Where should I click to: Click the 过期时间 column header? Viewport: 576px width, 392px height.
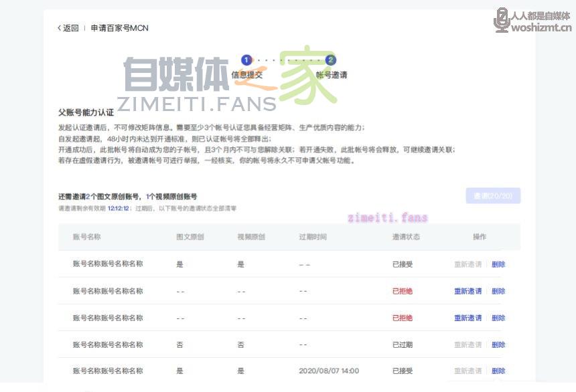[313, 237]
